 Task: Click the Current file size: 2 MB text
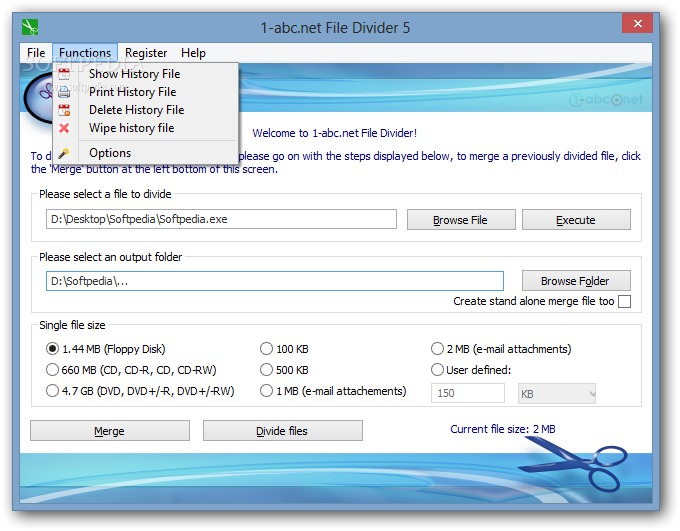503,429
